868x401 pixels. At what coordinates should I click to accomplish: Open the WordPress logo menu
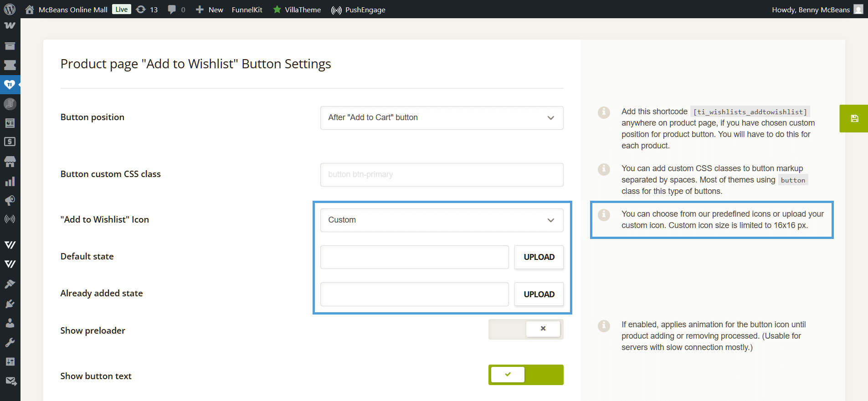pyautogui.click(x=10, y=9)
